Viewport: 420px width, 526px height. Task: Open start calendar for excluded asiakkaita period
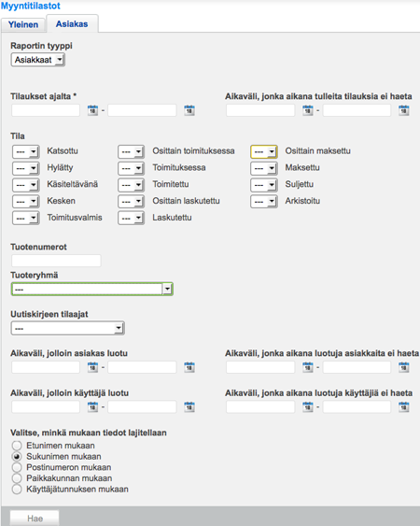coord(308,367)
